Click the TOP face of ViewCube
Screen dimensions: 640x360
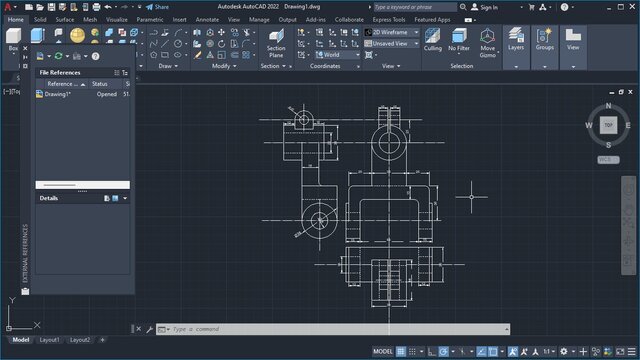608,125
